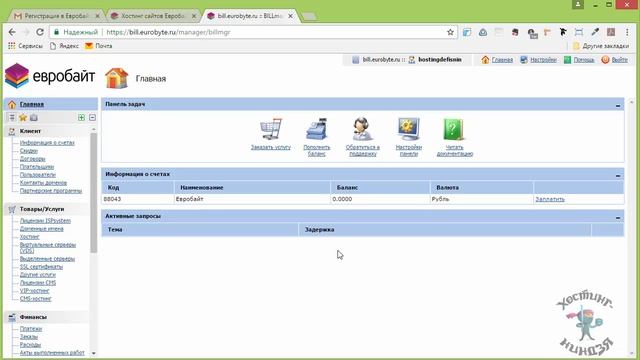Collapse the Товары/Услуги section header
Image resolution: width=640 pixels, height=360 pixels.
point(47,209)
